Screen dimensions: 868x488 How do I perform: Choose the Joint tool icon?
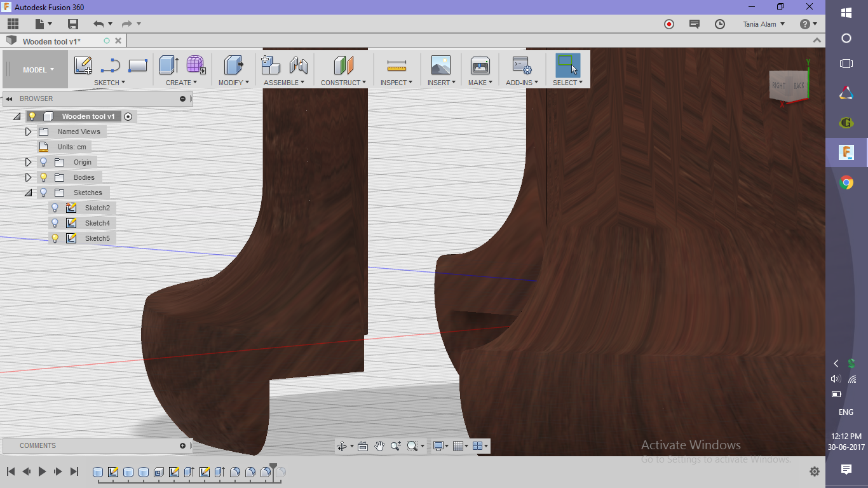pyautogui.click(x=299, y=65)
